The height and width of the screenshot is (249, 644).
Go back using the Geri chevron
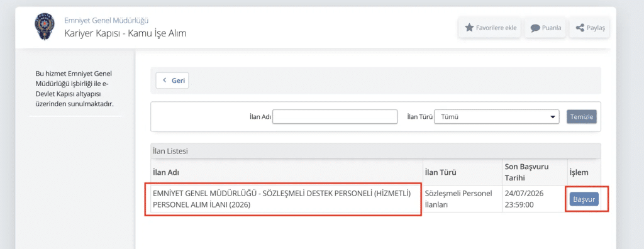pos(165,80)
